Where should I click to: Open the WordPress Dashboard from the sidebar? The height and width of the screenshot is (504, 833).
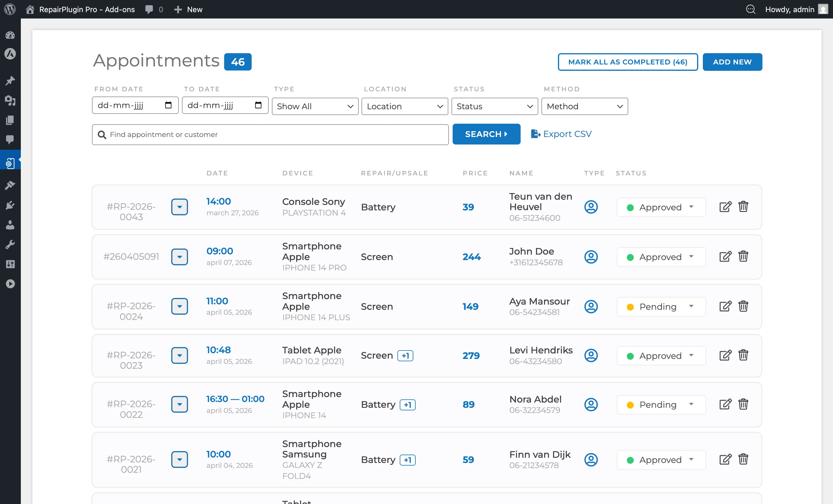[10, 35]
